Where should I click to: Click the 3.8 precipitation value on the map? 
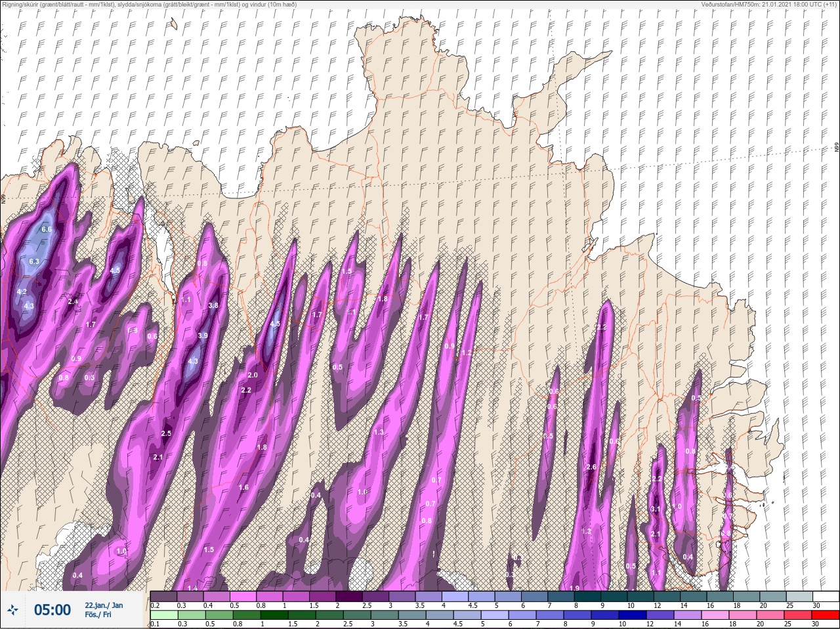click(213, 306)
